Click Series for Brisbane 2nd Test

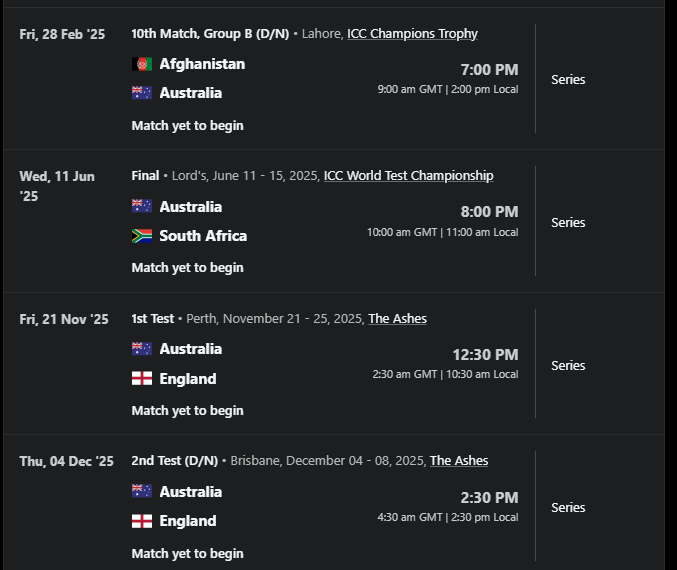pos(568,507)
